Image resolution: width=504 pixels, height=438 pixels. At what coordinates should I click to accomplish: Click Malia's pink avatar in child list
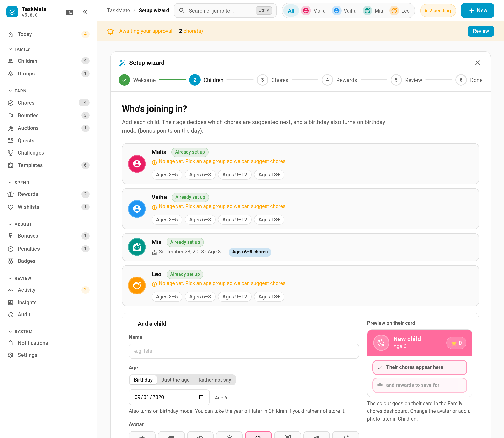[137, 164]
